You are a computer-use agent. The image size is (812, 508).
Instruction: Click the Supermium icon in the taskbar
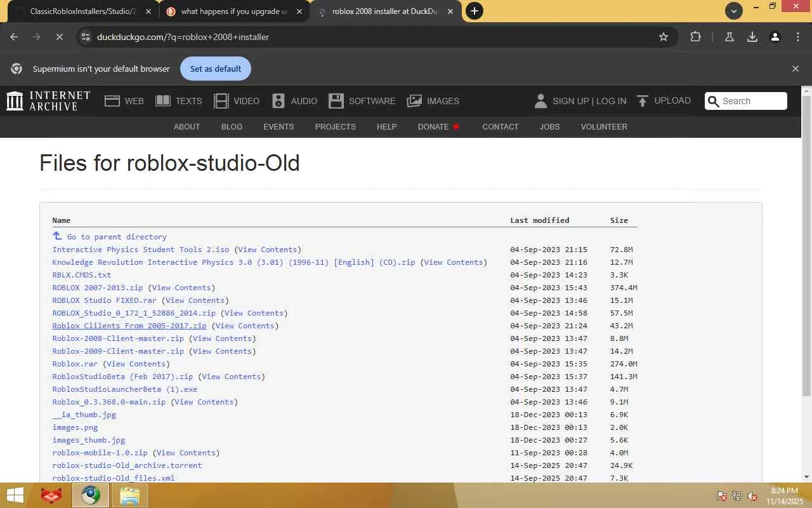(x=90, y=495)
